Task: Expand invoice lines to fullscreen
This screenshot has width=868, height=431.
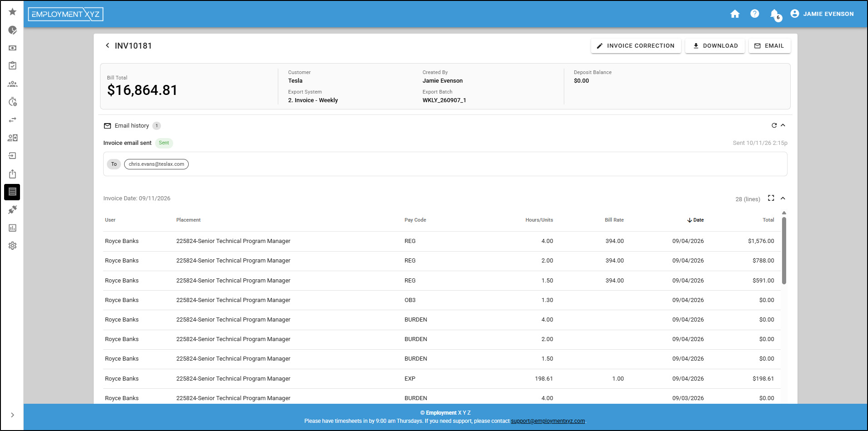Action: pos(771,198)
